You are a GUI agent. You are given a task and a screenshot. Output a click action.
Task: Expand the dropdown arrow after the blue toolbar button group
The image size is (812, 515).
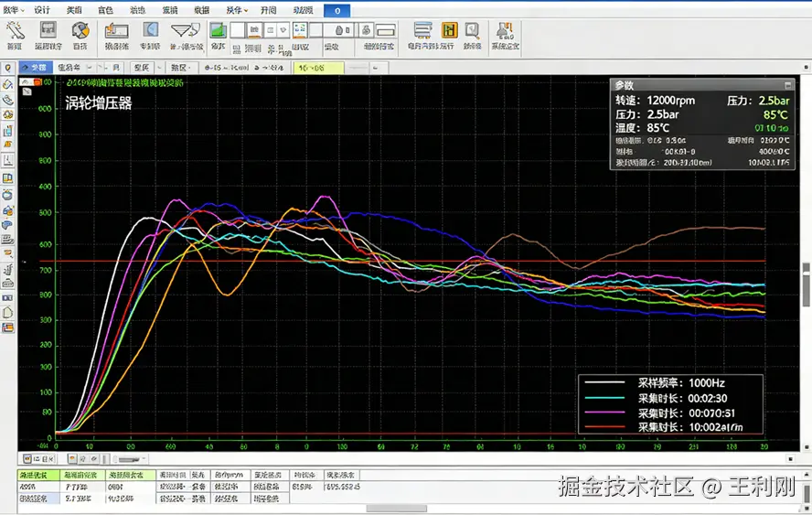(x=90, y=68)
